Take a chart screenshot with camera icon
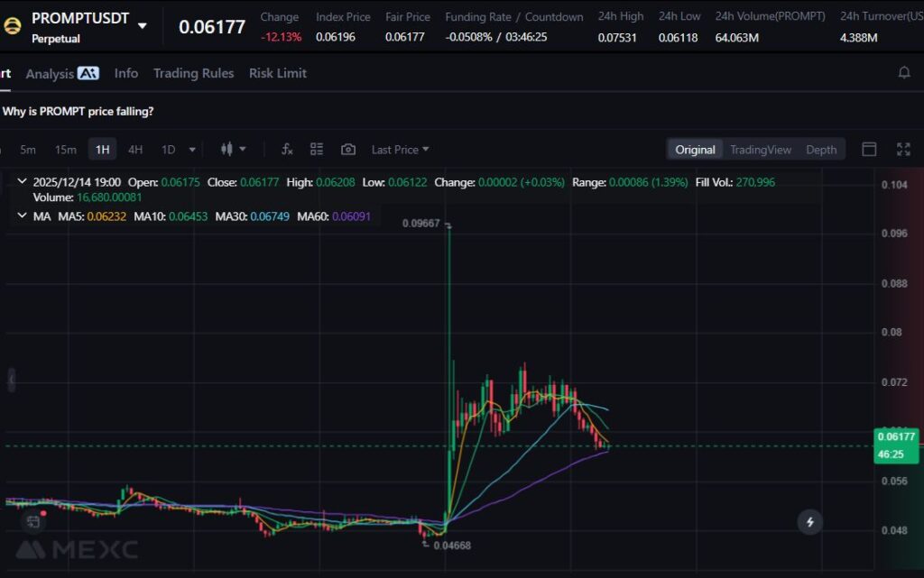The height and width of the screenshot is (578, 924). point(348,150)
